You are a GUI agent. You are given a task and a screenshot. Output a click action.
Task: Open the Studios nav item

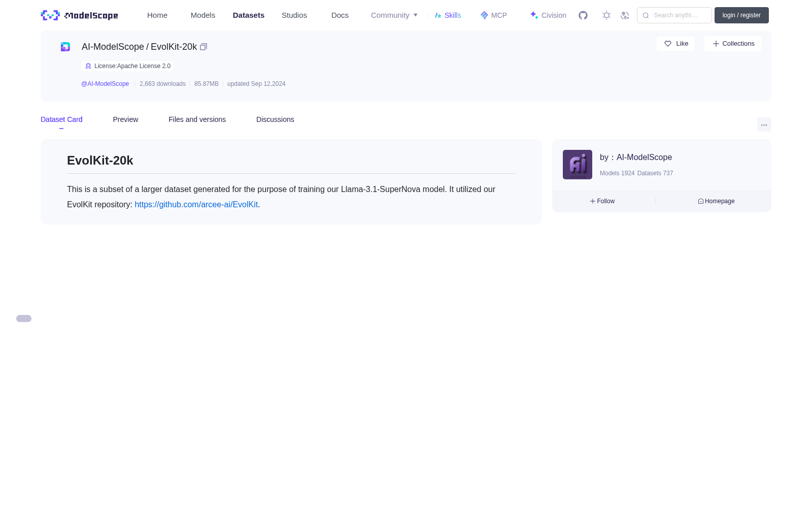pyautogui.click(x=294, y=15)
